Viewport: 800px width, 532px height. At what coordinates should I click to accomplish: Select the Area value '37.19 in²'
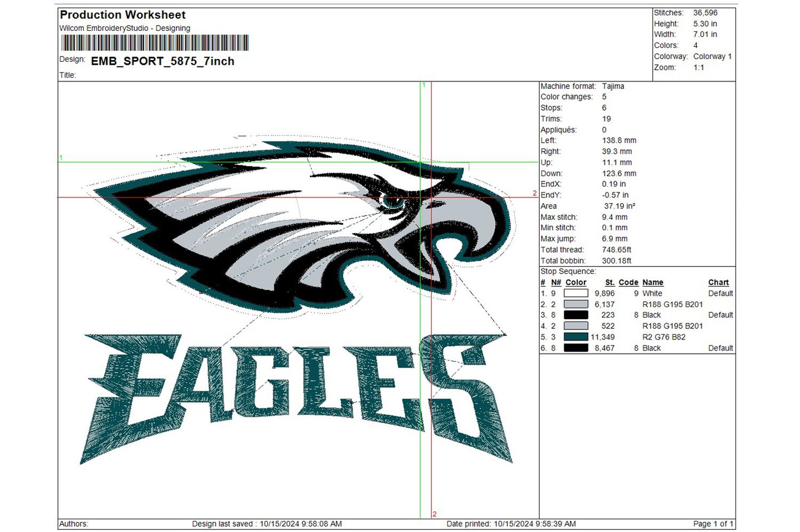pyautogui.click(x=620, y=206)
